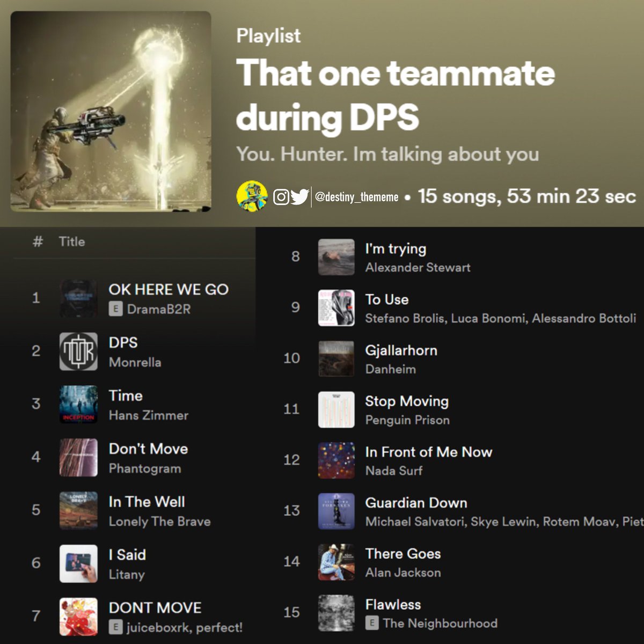Open the playlist cover art image
Screen dimensions: 644x644
tap(111, 111)
